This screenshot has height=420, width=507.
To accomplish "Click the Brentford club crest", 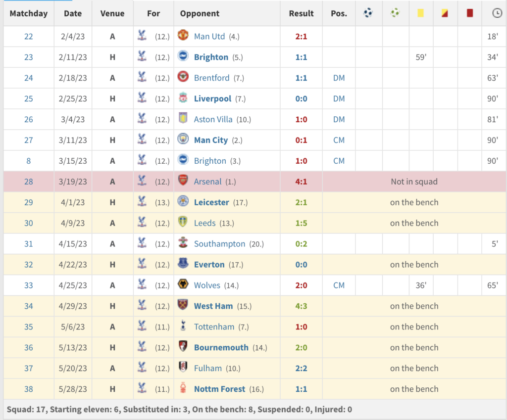I will [183, 76].
